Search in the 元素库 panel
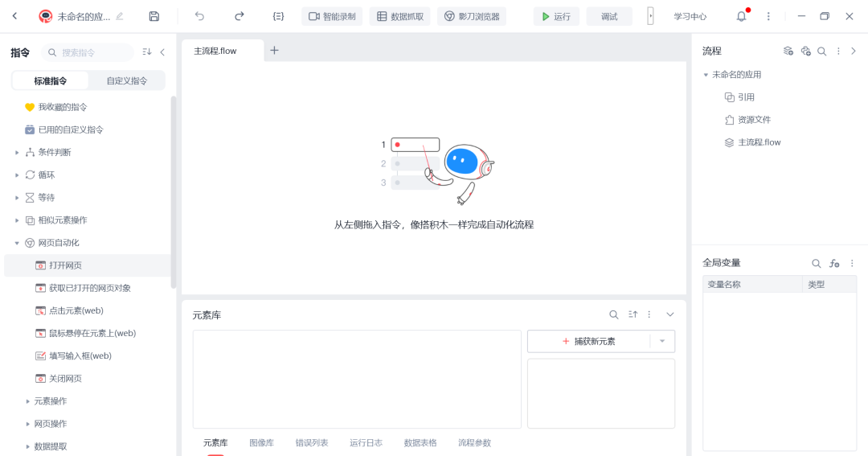 coord(614,314)
